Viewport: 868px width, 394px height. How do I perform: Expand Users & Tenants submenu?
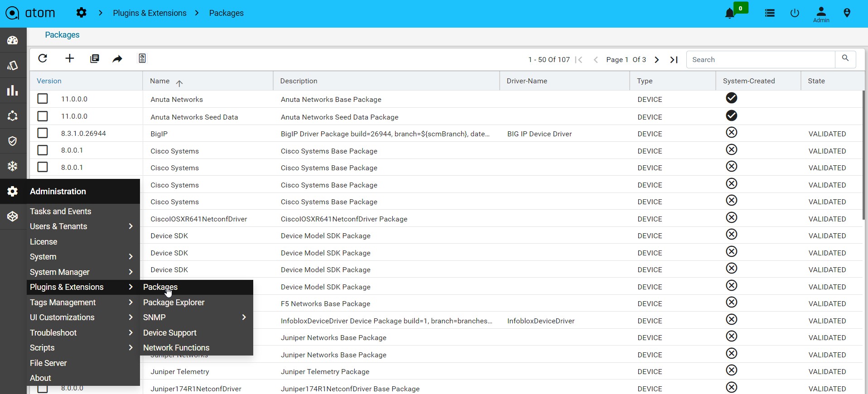(130, 226)
